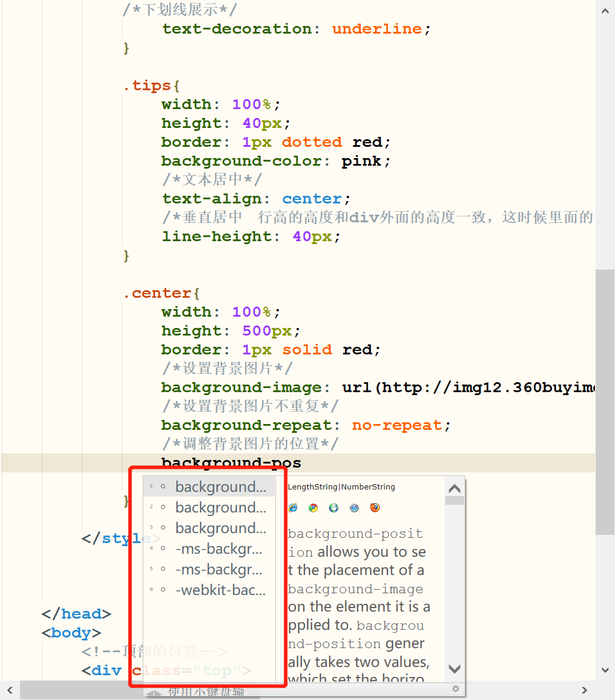
Task: Select suggestion number 5 '-ms-backgr...'
Action: click(209, 569)
